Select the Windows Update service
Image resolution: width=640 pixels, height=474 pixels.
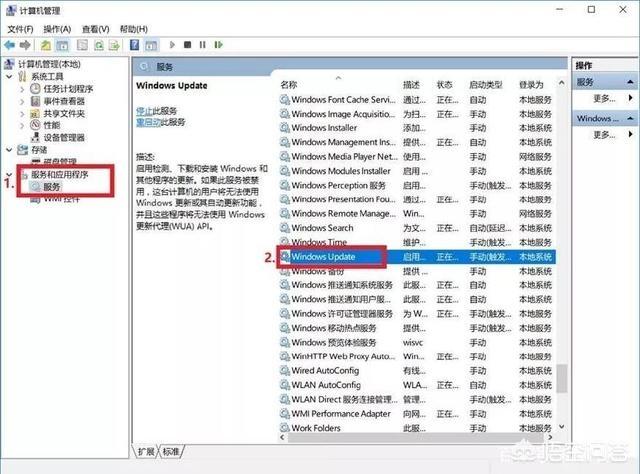click(416, 257)
